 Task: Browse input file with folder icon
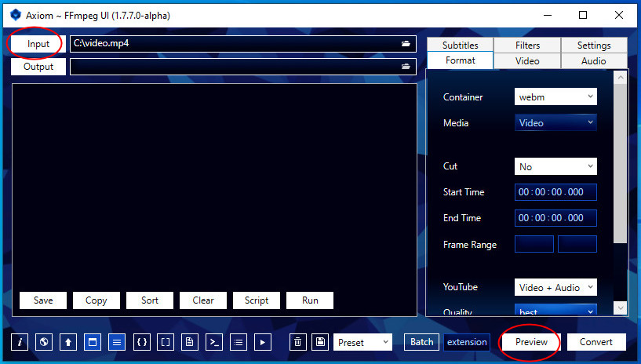point(406,44)
